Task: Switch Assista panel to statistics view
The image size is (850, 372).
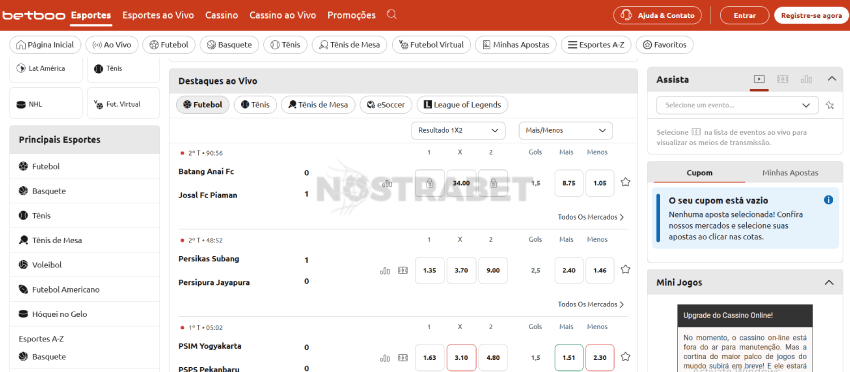Action: coord(806,79)
